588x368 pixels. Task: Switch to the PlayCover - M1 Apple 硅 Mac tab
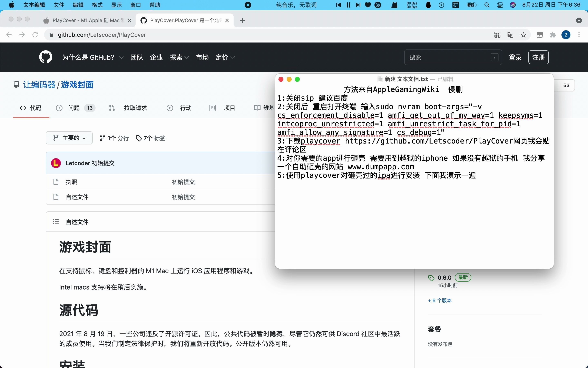pos(87,20)
